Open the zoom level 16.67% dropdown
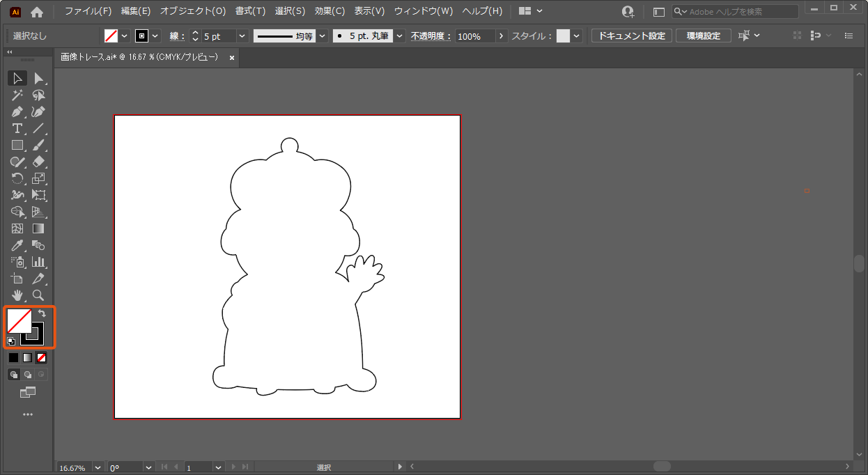This screenshot has height=475, width=868. 97,467
